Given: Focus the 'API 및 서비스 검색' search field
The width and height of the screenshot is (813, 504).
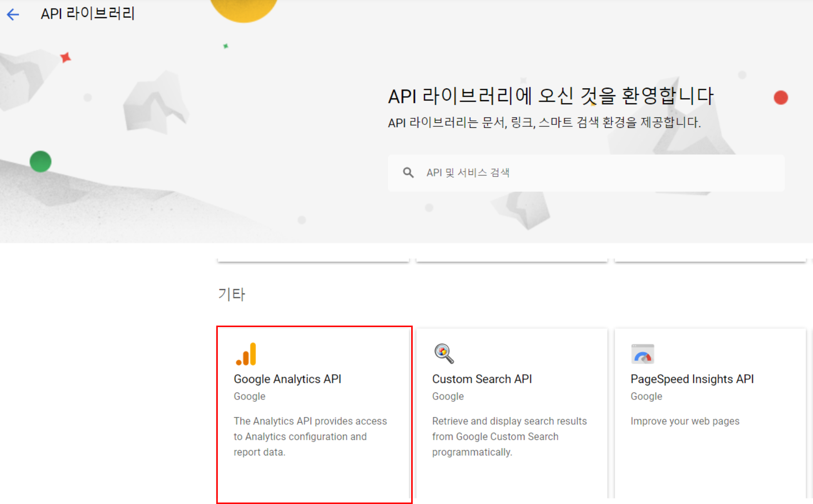Looking at the screenshot, I should [586, 173].
